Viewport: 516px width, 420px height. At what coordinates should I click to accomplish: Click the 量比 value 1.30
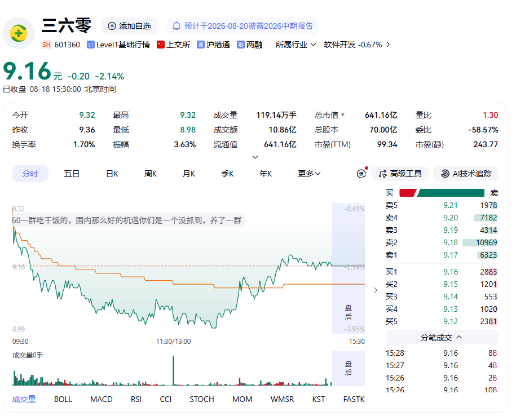490,115
